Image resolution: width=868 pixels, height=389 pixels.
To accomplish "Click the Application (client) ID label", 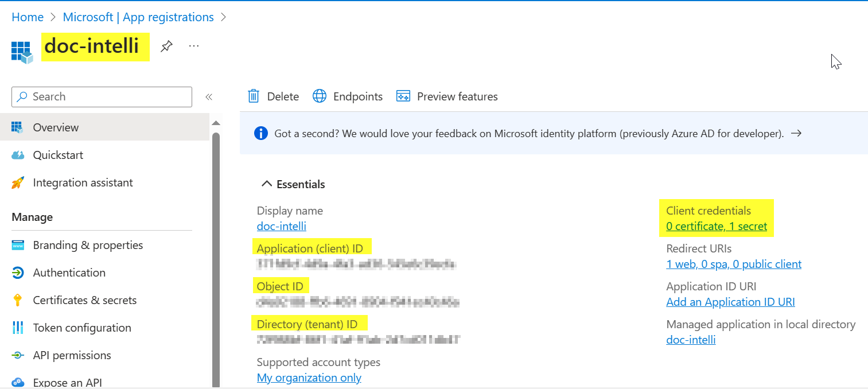I will click(310, 248).
